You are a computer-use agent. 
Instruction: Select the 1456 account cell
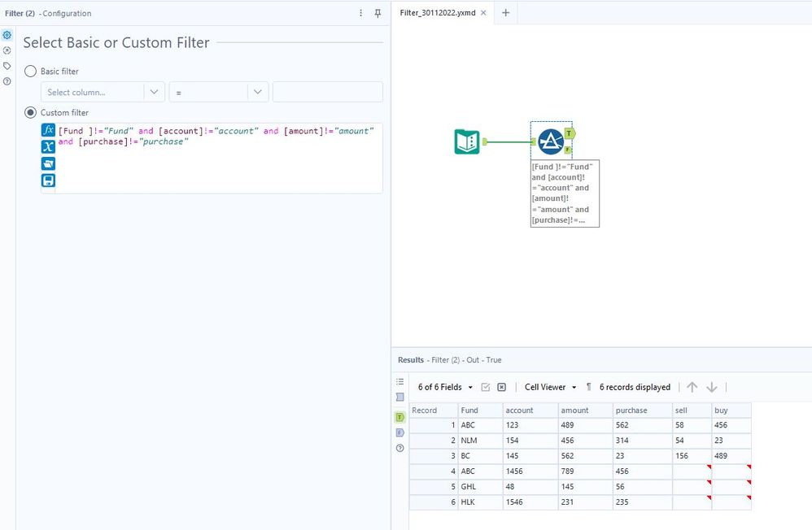click(530, 471)
